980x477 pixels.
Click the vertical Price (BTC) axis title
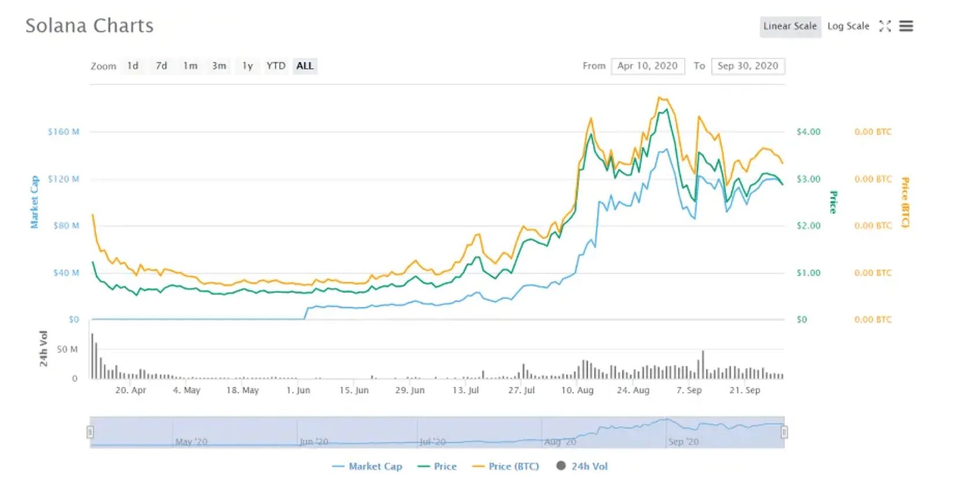coord(905,202)
